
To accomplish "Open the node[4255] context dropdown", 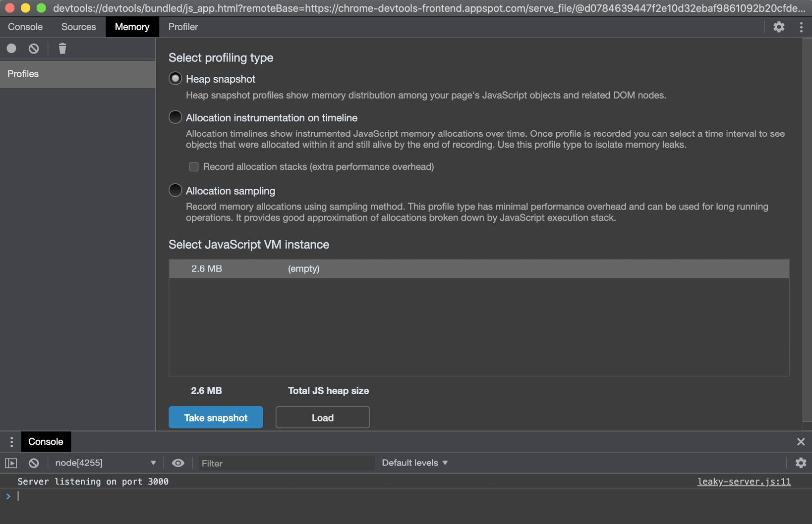I will (x=105, y=463).
